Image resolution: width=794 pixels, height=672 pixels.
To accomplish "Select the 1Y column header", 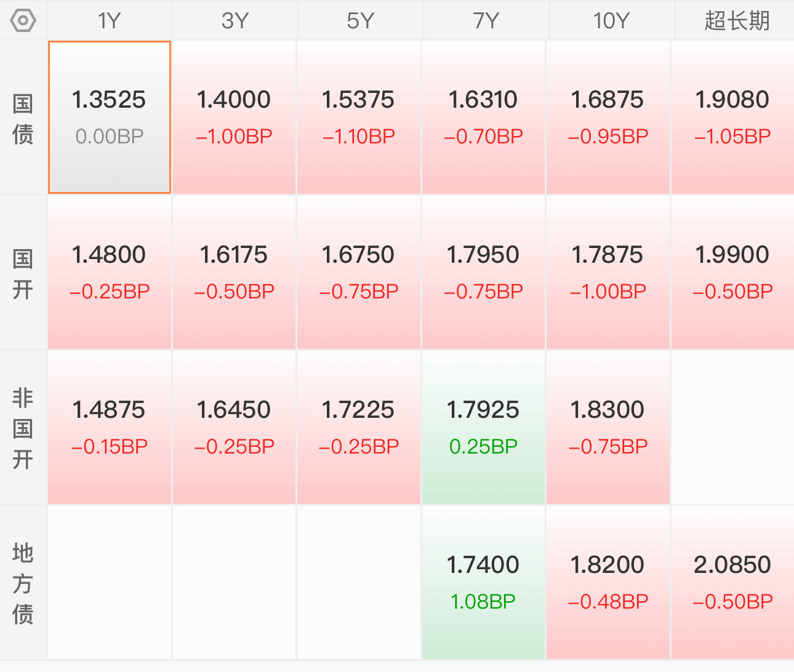I will click(110, 21).
